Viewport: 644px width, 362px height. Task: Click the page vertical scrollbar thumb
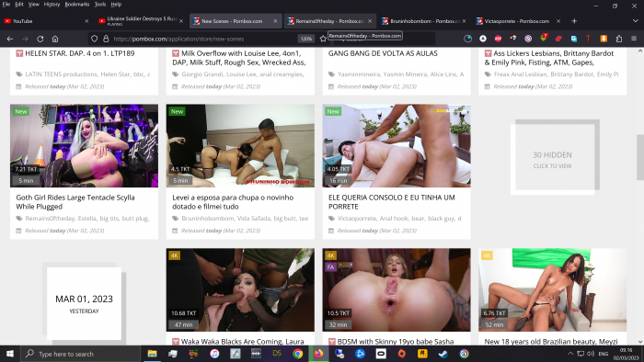pyautogui.click(x=640, y=157)
